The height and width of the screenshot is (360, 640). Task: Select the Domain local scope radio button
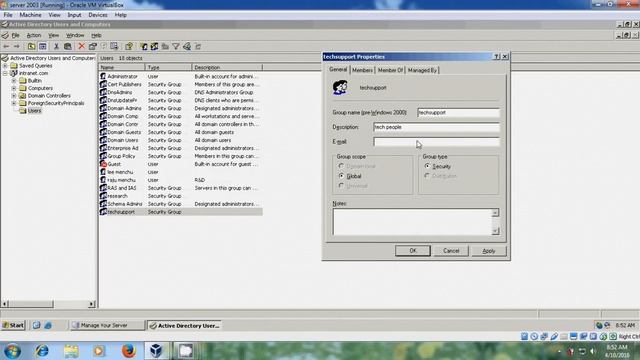pyautogui.click(x=342, y=166)
